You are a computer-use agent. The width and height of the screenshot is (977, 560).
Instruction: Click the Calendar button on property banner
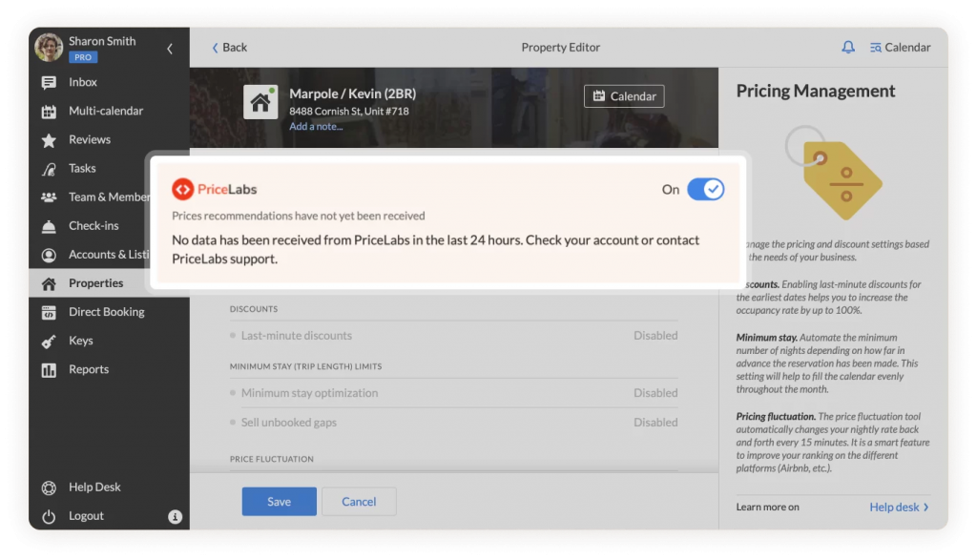point(624,96)
